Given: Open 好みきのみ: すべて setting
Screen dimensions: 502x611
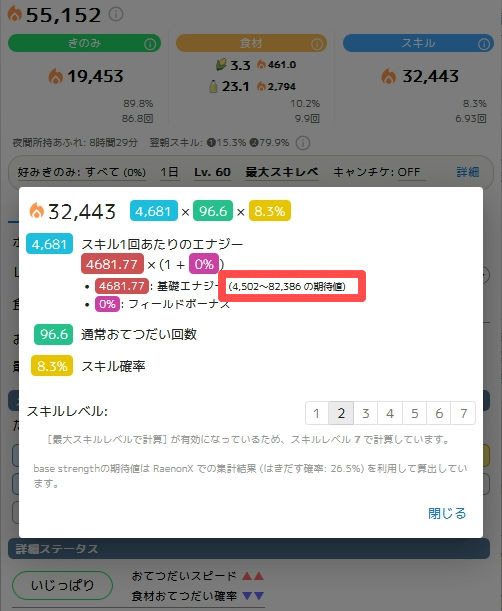Looking at the screenshot, I should tap(81, 172).
